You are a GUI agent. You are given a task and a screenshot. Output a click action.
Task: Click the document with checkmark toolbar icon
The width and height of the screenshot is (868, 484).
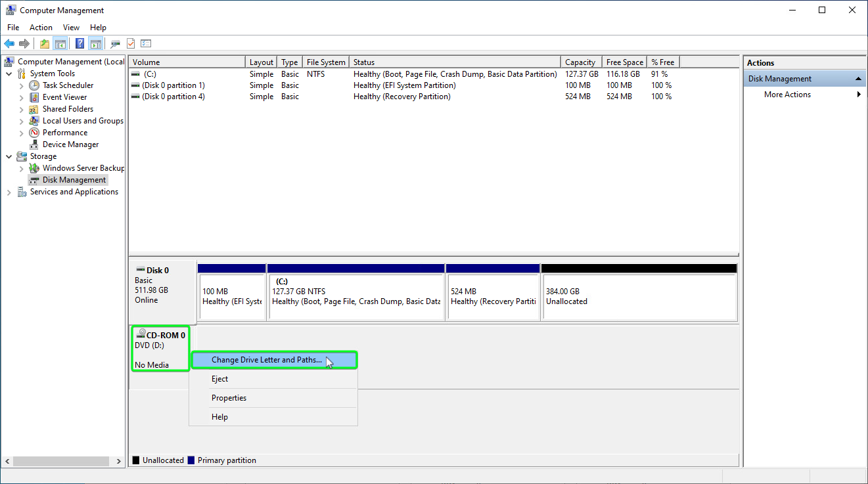point(131,44)
